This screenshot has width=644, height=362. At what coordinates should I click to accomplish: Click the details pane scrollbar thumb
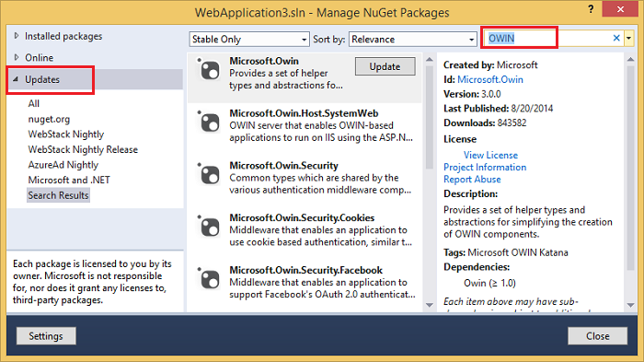pos(630,168)
